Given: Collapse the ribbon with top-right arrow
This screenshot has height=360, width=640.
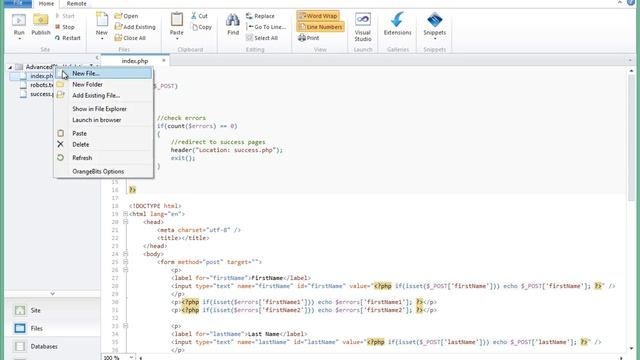Looking at the screenshot, I should pos(620,2).
